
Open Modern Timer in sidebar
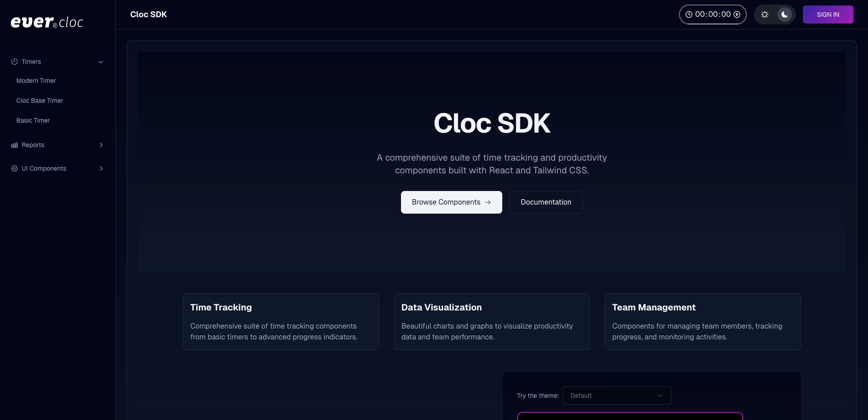coord(36,81)
